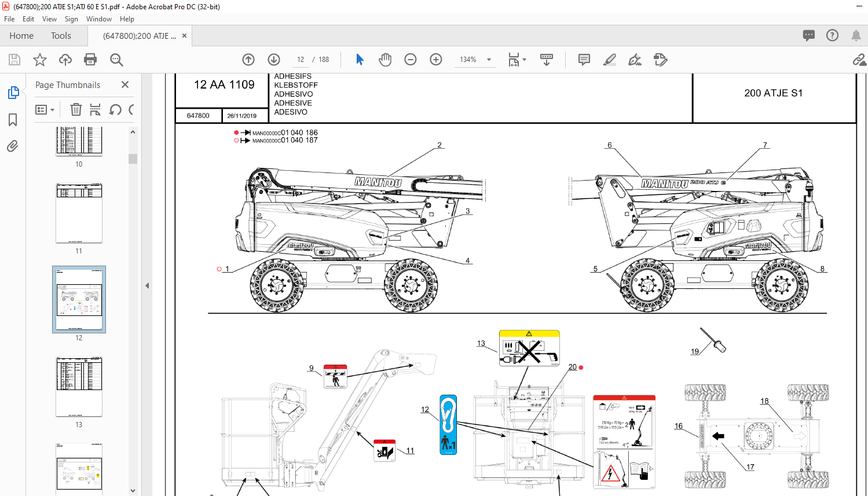The image size is (868, 496).
Task: Open the chat notifications bubble icon
Action: 809,35
